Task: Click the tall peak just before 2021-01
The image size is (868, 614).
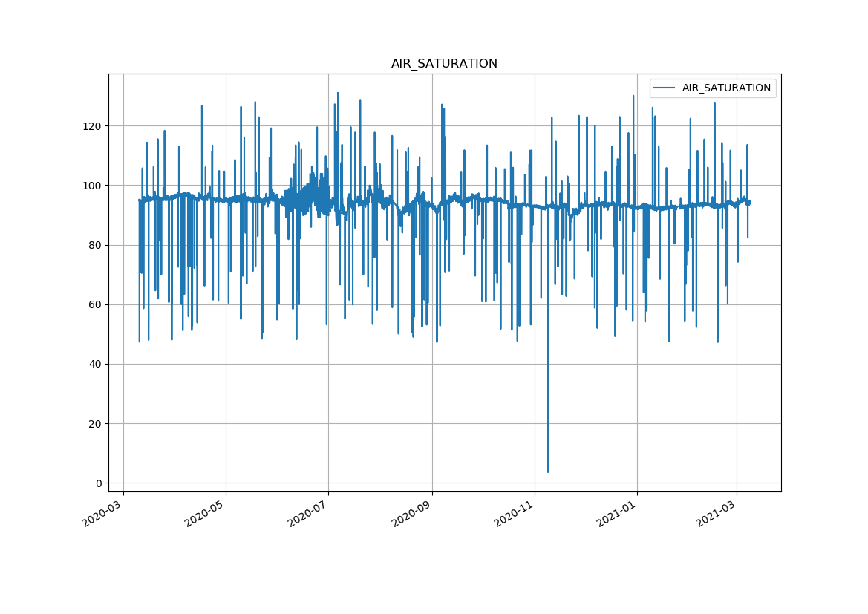Action: pyautogui.click(x=633, y=96)
